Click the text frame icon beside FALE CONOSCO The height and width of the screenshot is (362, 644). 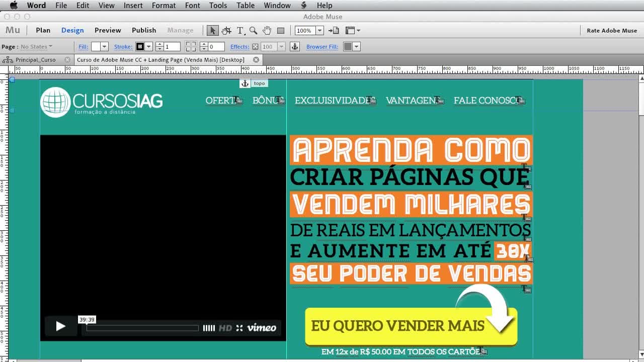point(521,101)
